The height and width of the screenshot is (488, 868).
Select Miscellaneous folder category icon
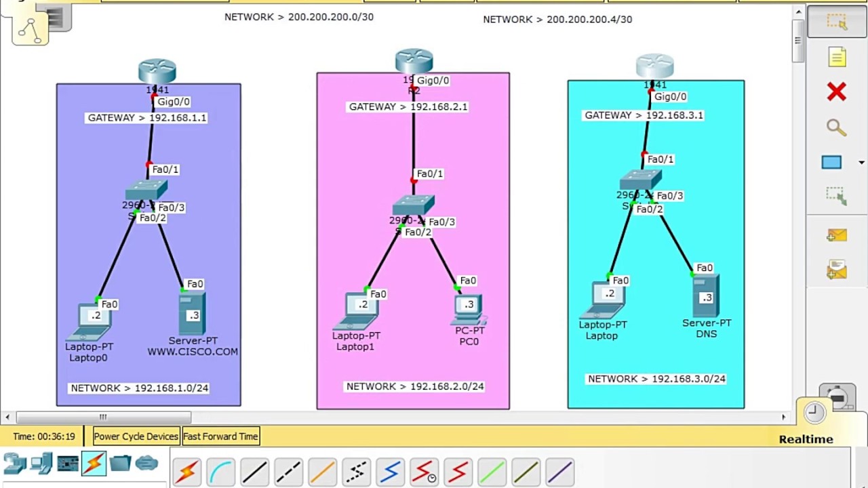120,464
